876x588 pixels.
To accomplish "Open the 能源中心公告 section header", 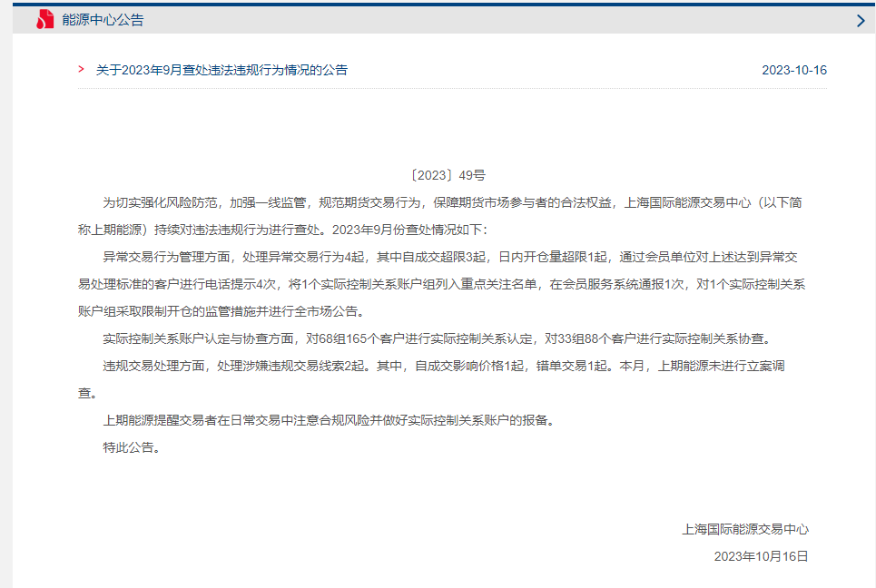I will tap(103, 20).
